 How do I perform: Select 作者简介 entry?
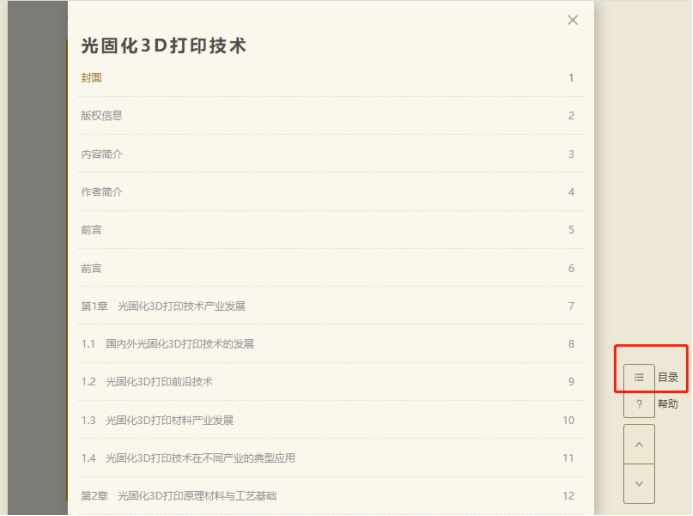coord(102,191)
